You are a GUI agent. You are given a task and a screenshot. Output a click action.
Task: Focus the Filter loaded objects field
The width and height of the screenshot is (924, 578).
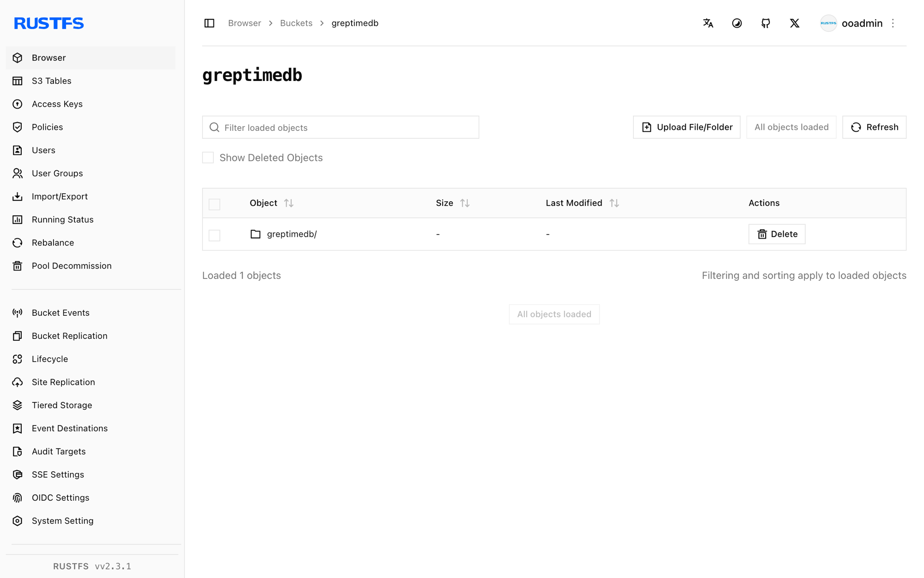tap(340, 127)
